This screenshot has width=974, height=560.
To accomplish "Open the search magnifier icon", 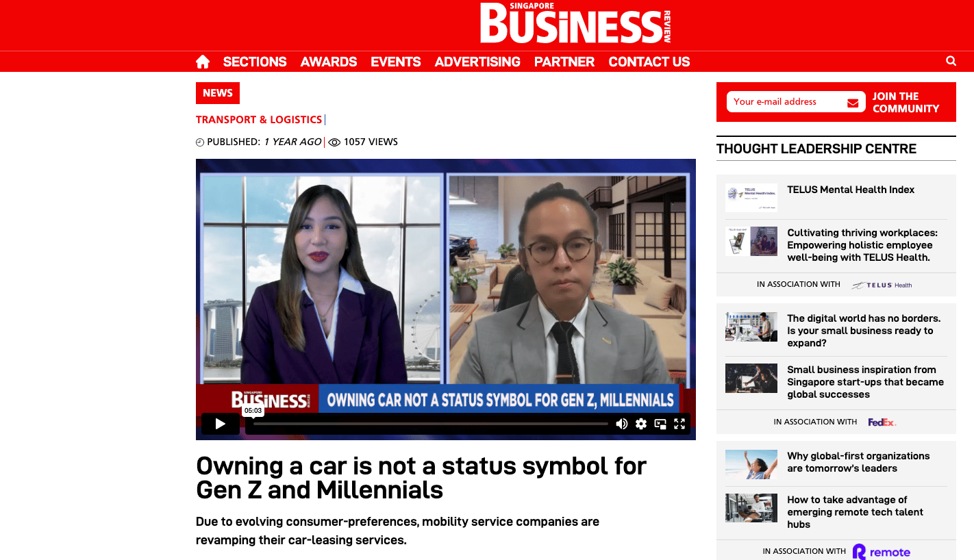I will point(951,61).
